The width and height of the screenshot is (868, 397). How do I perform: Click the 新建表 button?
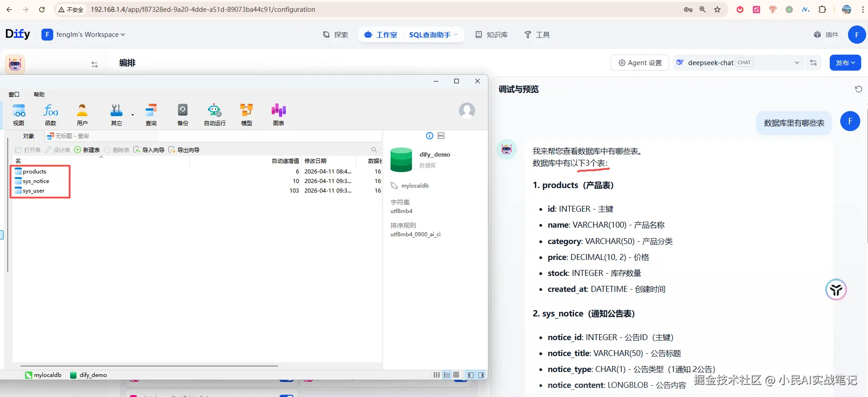(x=87, y=150)
